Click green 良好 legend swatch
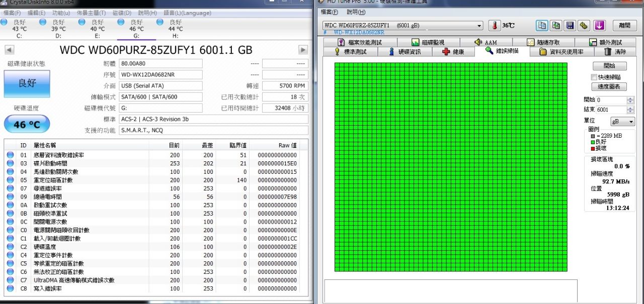 point(593,142)
